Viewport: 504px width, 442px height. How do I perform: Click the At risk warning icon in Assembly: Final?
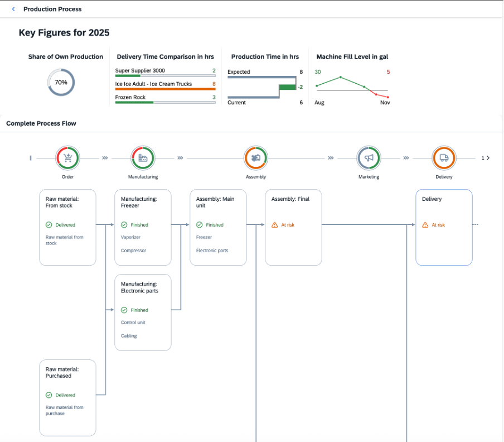pyautogui.click(x=274, y=225)
